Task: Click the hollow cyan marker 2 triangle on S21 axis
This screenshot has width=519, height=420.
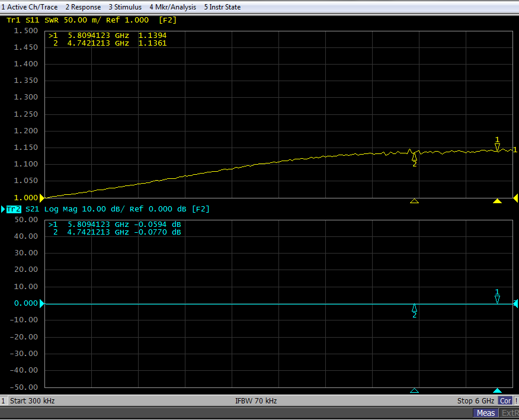Action: pos(414,390)
